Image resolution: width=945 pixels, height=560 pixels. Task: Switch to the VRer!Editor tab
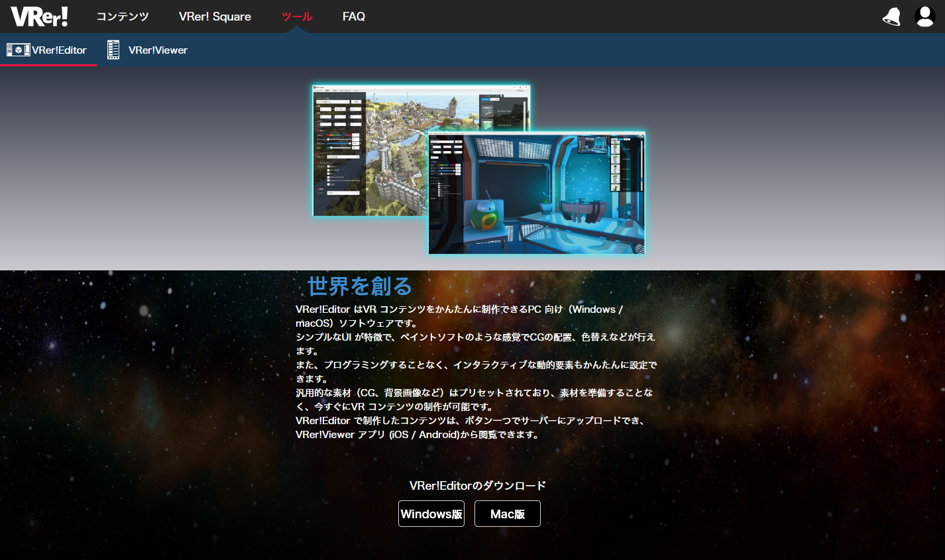(x=48, y=50)
